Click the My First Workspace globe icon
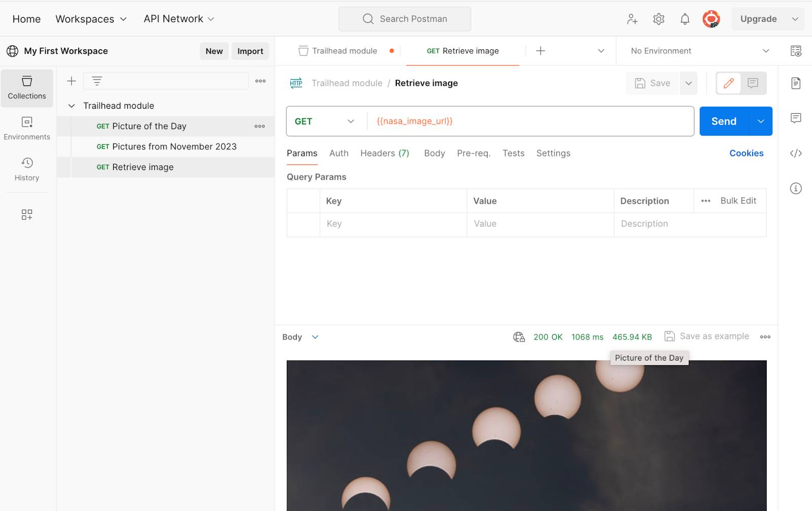The width and height of the screenshot is (812, 511). click(x=12, y=51)
